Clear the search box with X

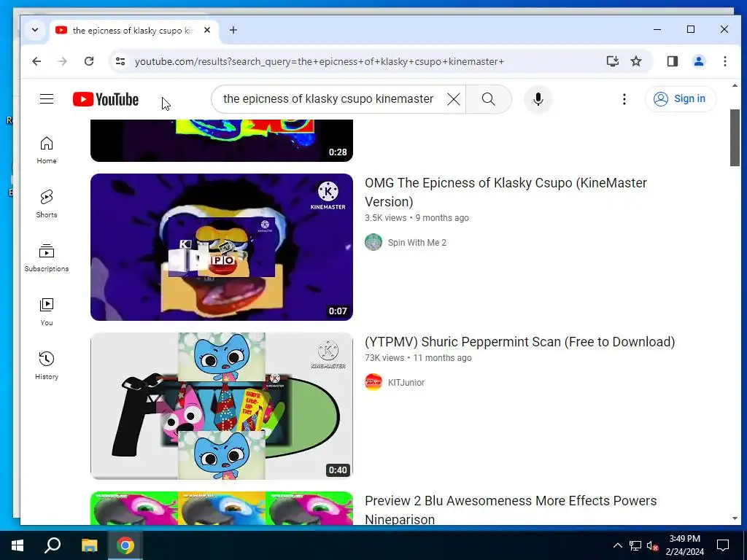pos(454,99)
